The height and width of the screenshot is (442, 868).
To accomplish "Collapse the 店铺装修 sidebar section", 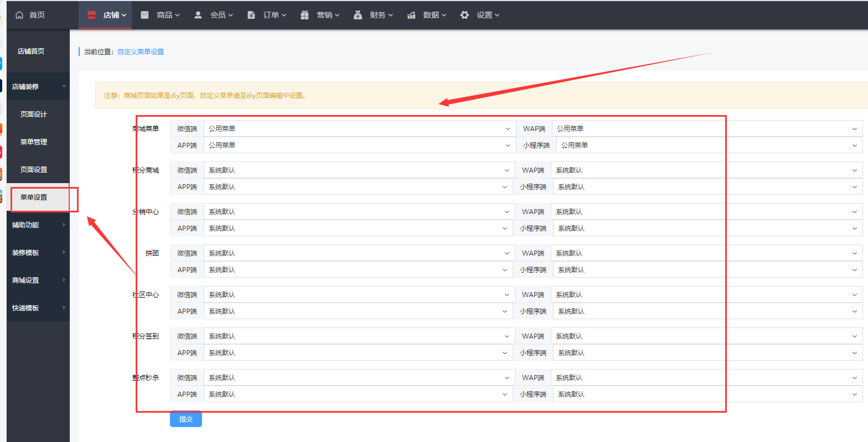I will pyautogui.click(x=38, y=86).
